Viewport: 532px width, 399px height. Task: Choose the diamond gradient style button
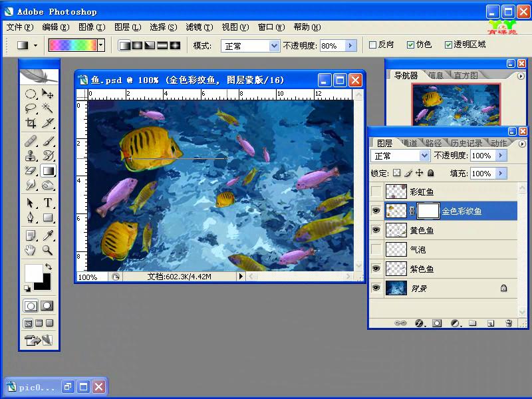pos(175,45)
